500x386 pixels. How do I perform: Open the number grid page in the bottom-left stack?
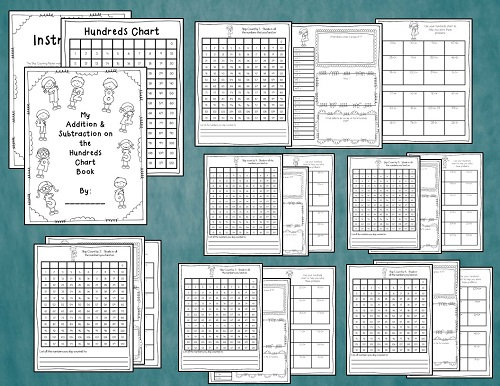click(x=84, y=308)
